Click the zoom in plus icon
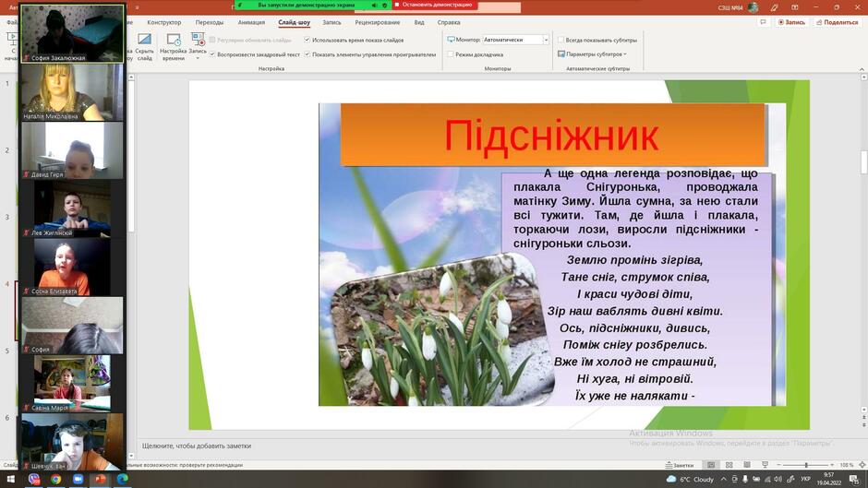868x488 pixels. [x=832, y=465]
